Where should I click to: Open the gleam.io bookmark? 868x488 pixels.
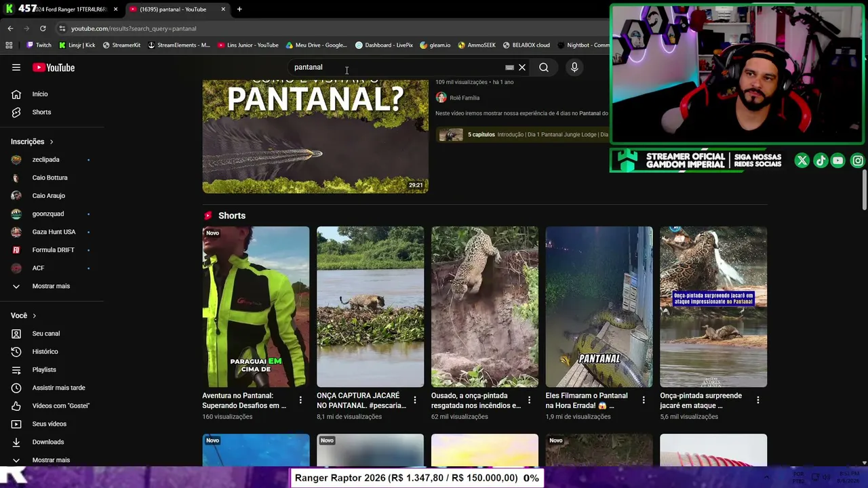point(435,45)
